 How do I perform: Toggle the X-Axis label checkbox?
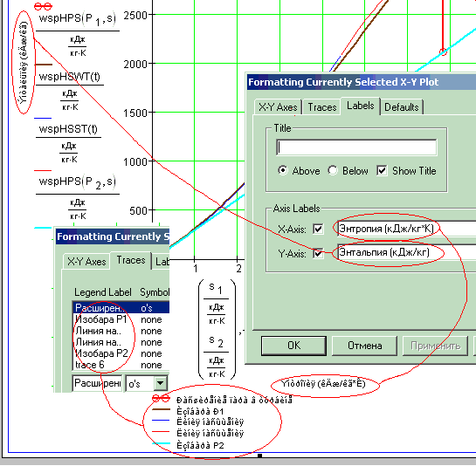point(318,229)
